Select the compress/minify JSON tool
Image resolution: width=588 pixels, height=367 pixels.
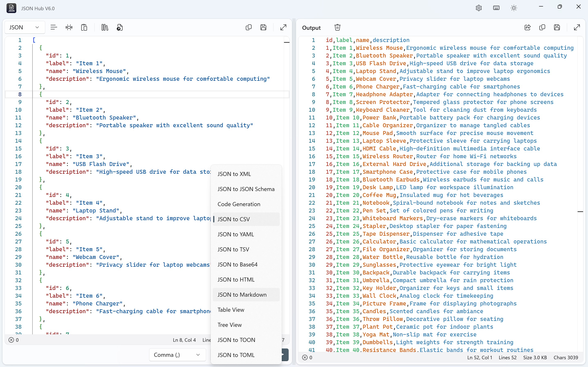tap(69, 27)
